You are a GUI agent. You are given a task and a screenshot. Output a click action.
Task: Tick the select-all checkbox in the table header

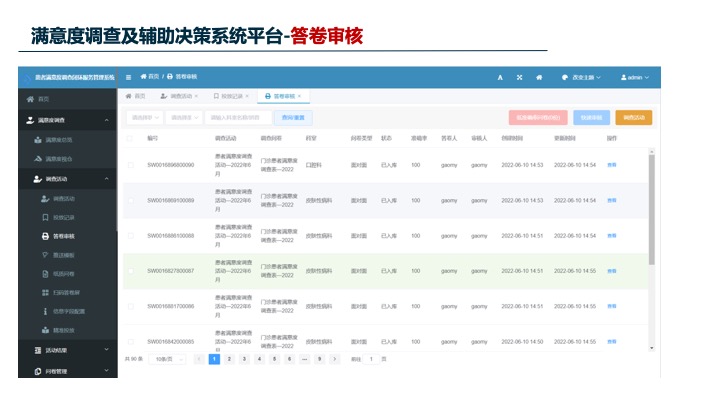130,138
